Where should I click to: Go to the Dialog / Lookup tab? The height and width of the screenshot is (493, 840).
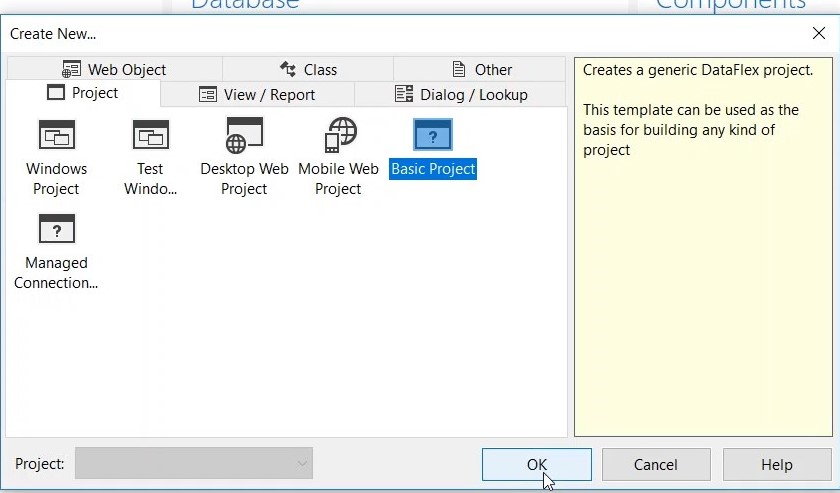pos(461,95)
